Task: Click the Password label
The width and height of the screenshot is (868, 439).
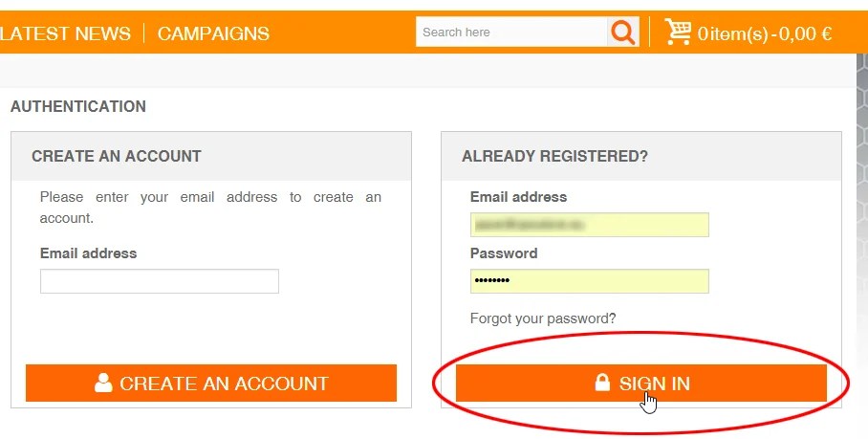Action: [504, 253]
